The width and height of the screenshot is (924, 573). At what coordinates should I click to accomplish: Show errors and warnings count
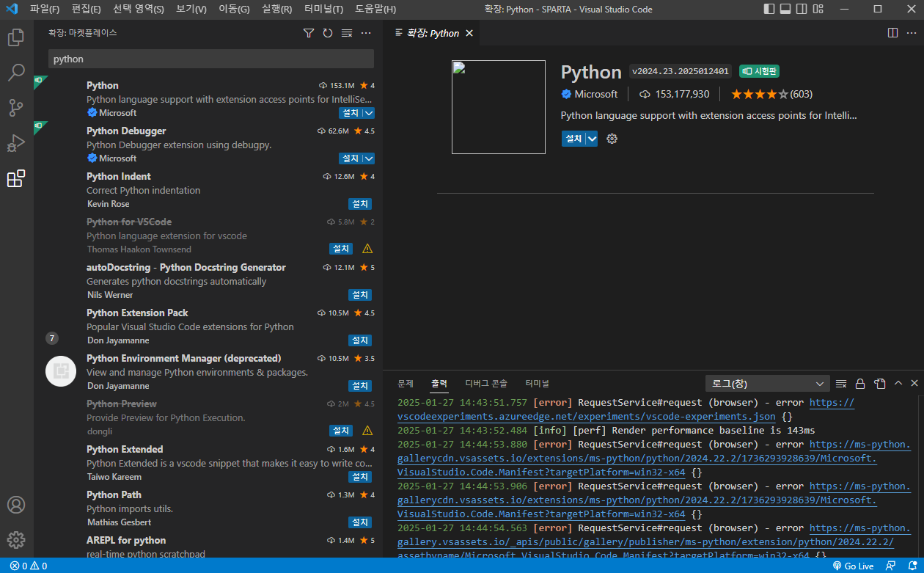point(29,566)
